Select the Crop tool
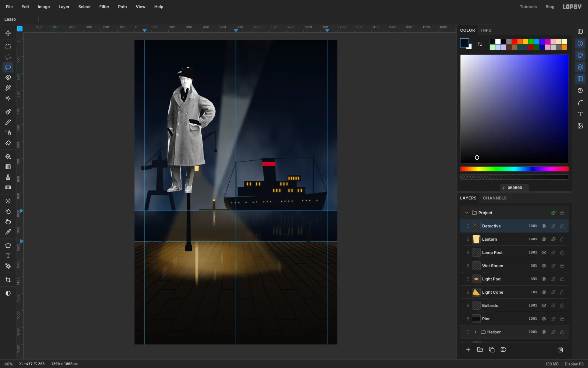Screen dimensions: 588x368 coord(8,280)
